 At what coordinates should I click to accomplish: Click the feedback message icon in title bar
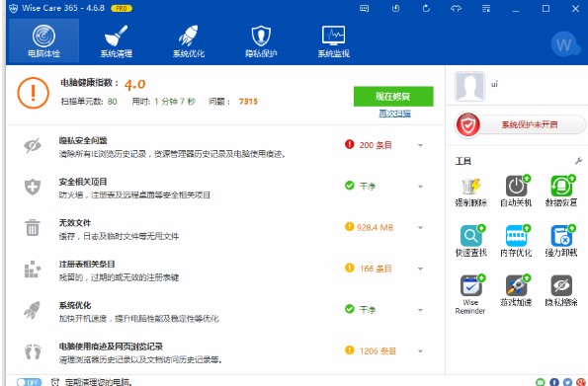coord(364,8)
